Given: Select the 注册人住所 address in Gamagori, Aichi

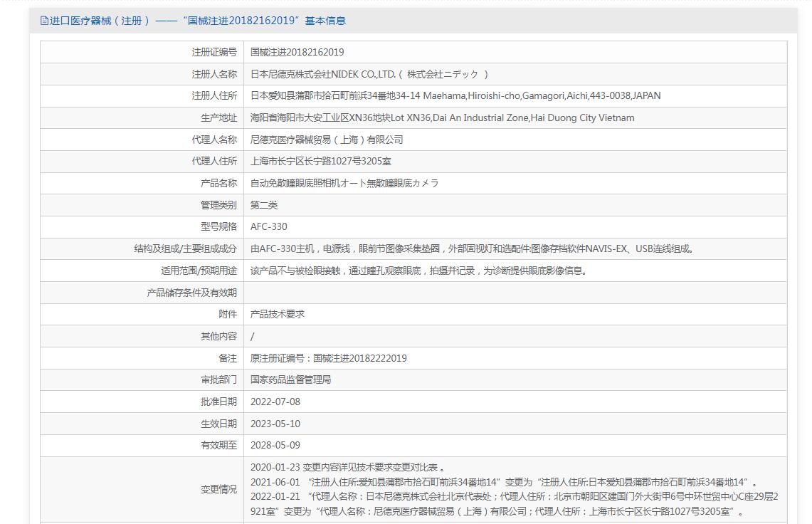Looking at the screenshot, I should (455, 96).
